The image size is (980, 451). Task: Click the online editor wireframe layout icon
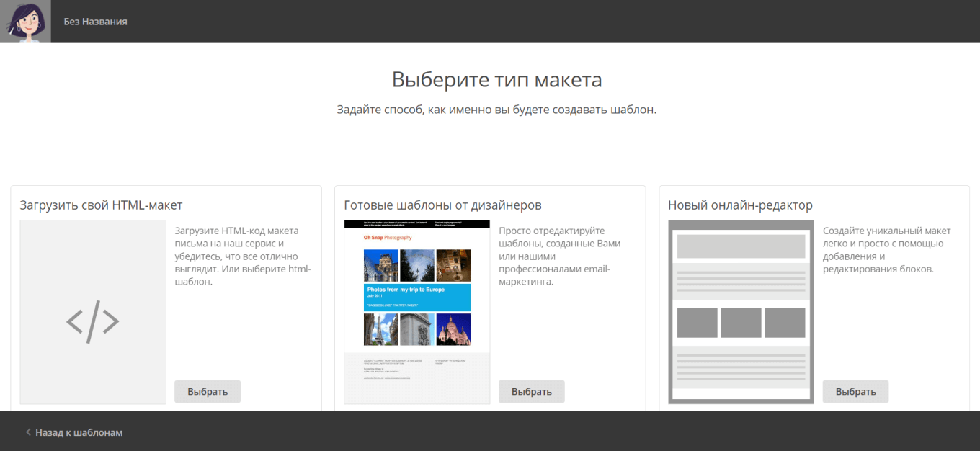pyautogui.click(x=741, y=311)
